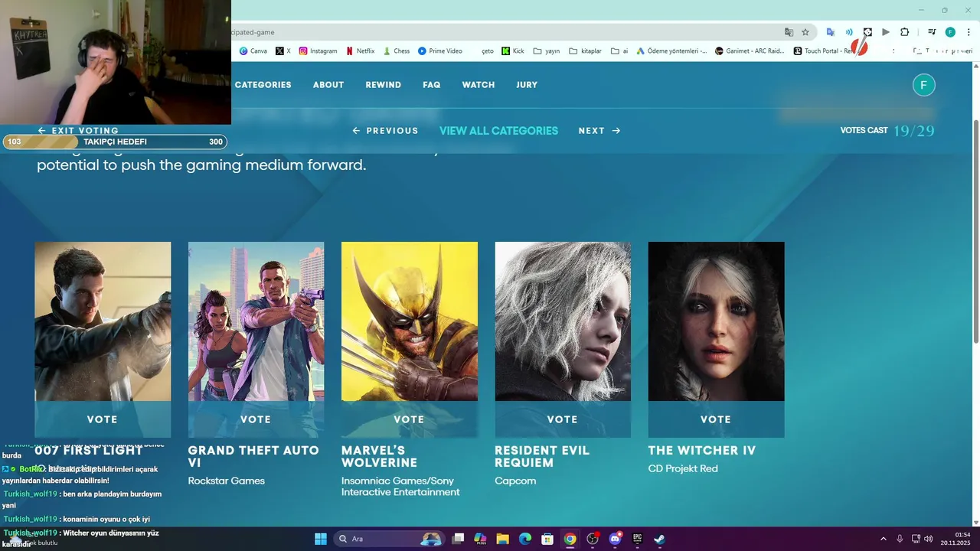Viewport: 980px width, 551px height.
Task: Click View All Categories
Action: 498,131
